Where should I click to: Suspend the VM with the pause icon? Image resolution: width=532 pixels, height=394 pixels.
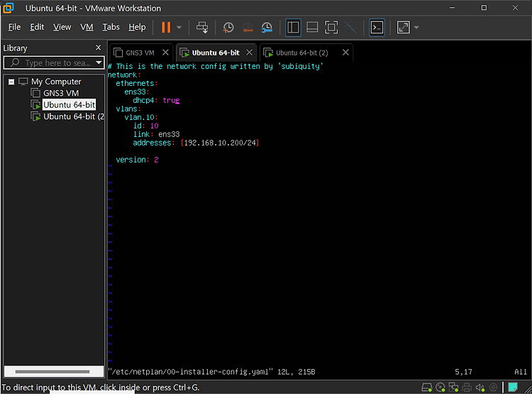click(166, 27)
